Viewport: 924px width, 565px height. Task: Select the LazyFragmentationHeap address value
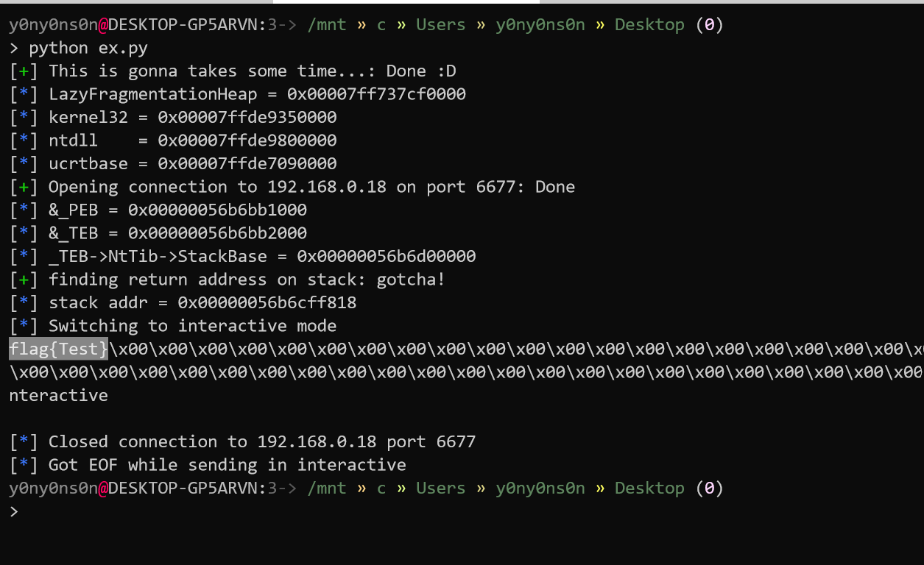pos(375,94)
